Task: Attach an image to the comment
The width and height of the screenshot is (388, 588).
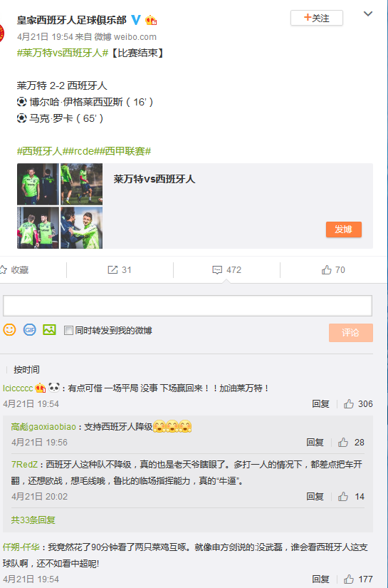Action: pyautogui.click(x=49, y=330)
